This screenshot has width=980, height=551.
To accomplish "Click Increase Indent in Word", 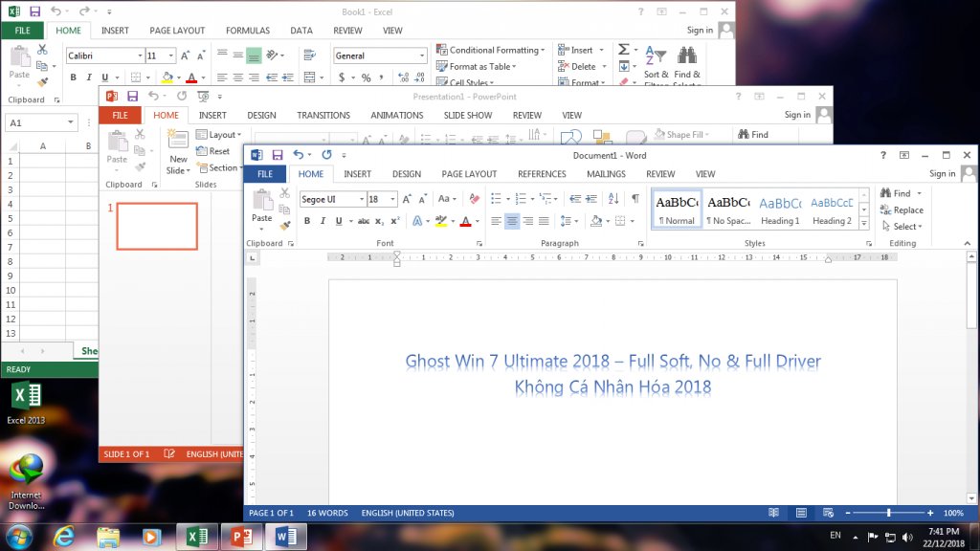I will pos(590,199).
